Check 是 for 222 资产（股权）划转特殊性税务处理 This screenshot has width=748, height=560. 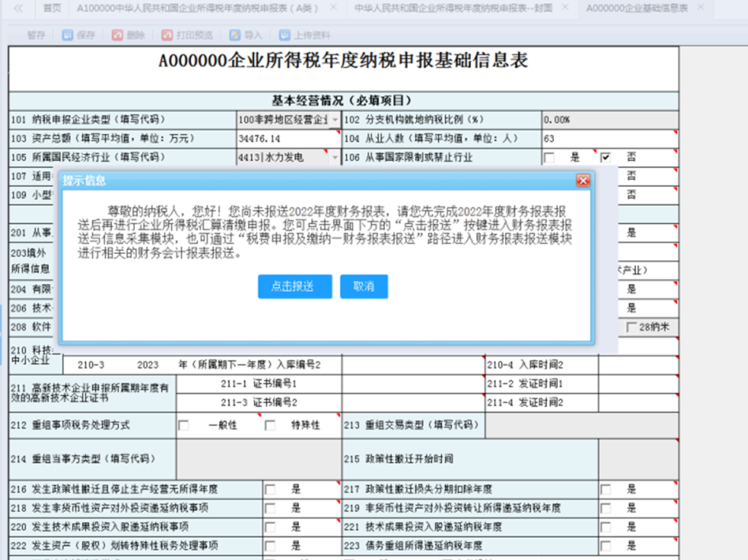(271, 546)
